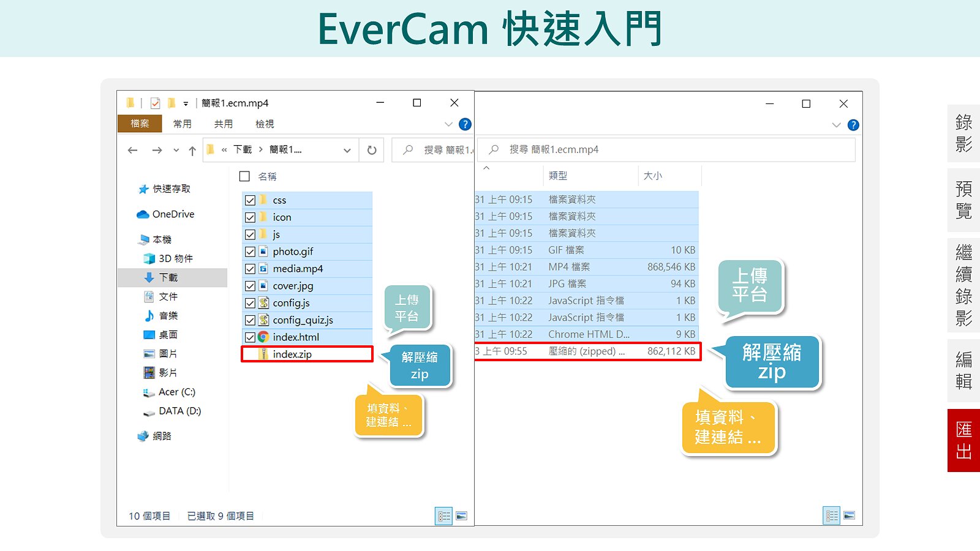
Task: Click the blue help icon in left window
Action: click(465, 124)
